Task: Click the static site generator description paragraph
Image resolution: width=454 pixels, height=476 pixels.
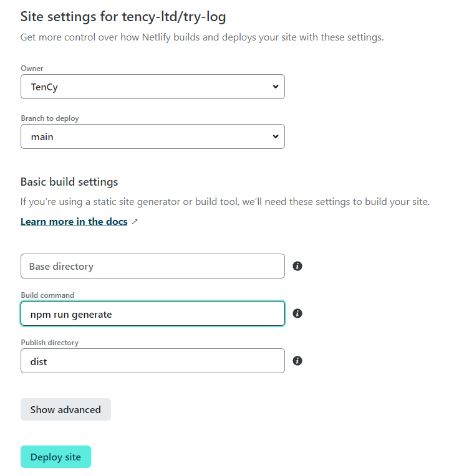Action: coord(225,202)
